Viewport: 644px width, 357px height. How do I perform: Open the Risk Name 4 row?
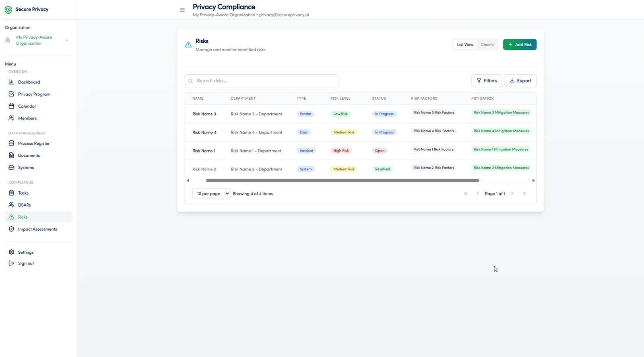click(360, 132)
